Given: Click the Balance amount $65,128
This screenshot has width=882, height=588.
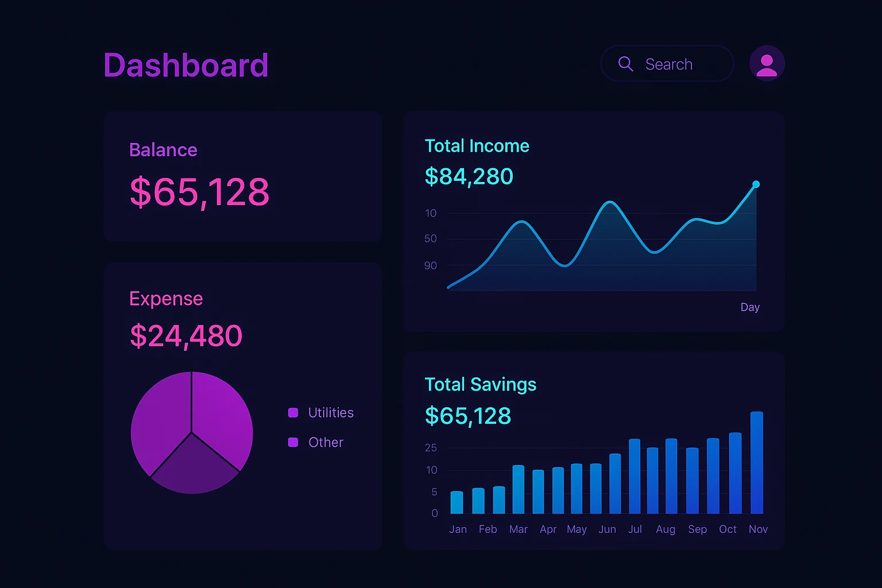Looking at the screenshot, I should click(199, 192).
